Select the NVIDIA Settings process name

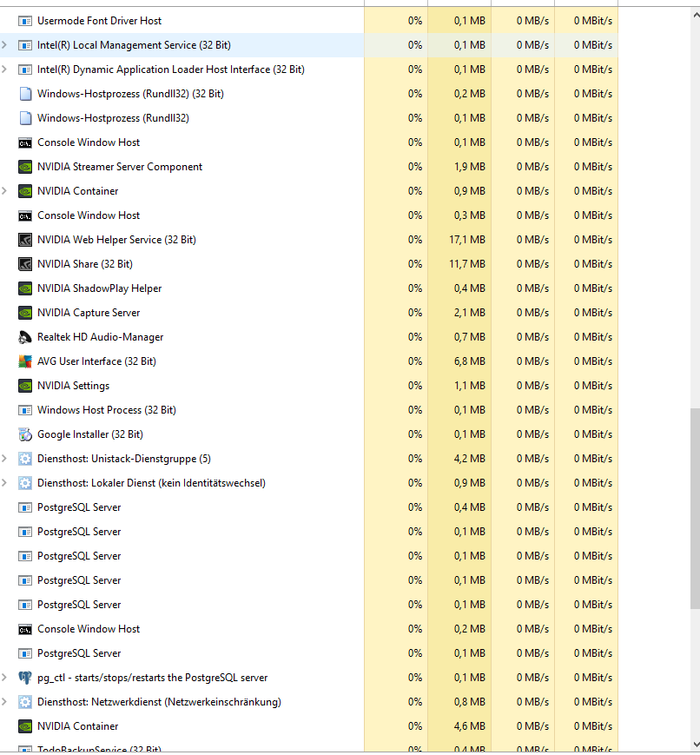[73, 386]
